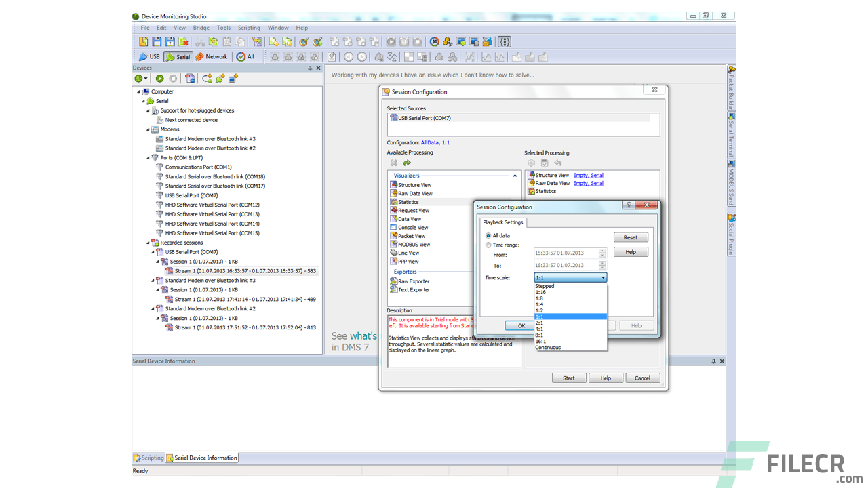This screenshot has height=488, width=868.
Task: Collapse the Modems tree node
Action: click(149, 129)
